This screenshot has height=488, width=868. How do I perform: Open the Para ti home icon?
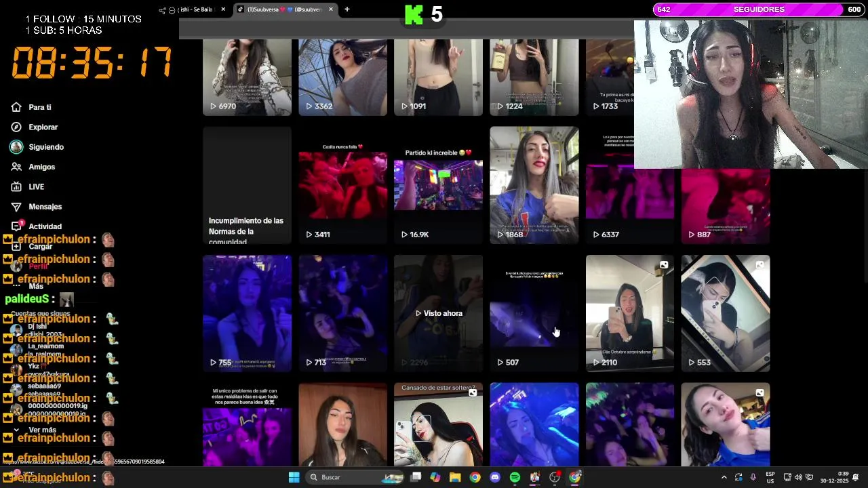[x=16, y=107]
